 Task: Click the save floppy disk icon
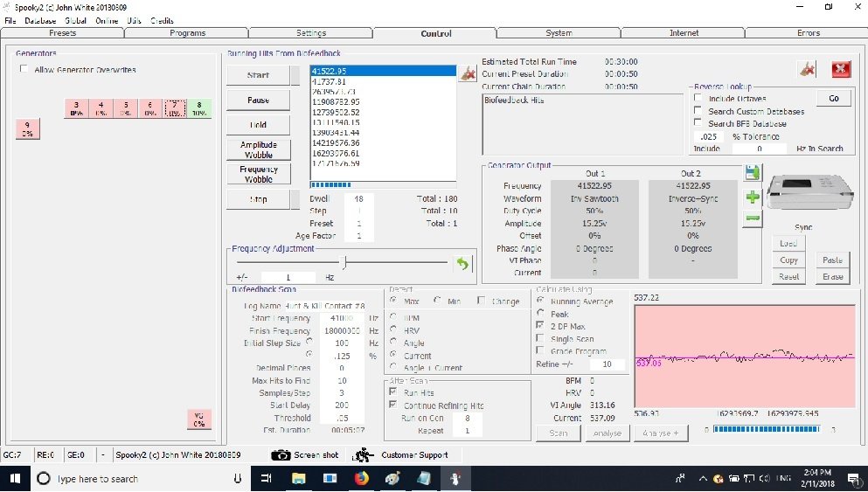coord(753,173)
